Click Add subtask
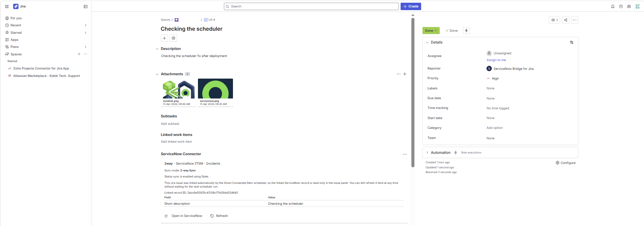 (170, 124)
